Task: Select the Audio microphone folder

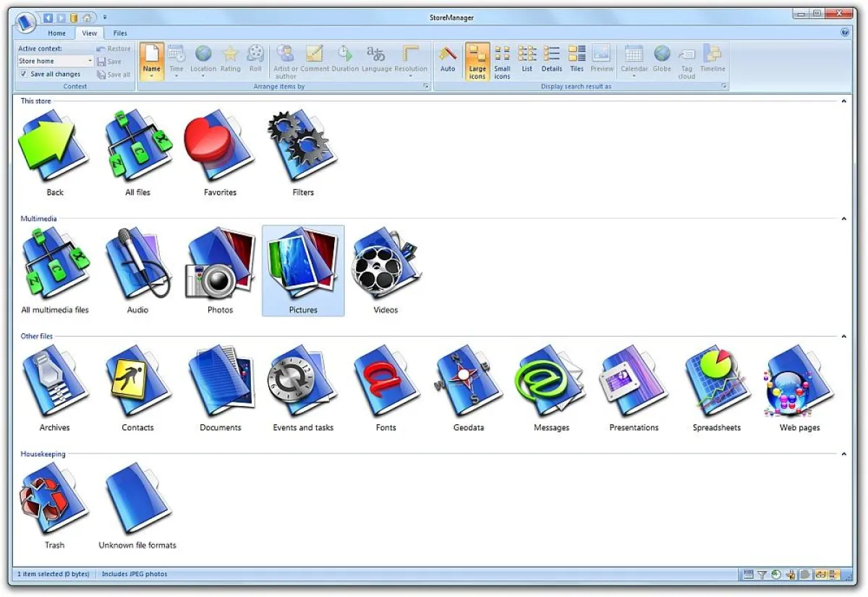Action: (137, 265)
